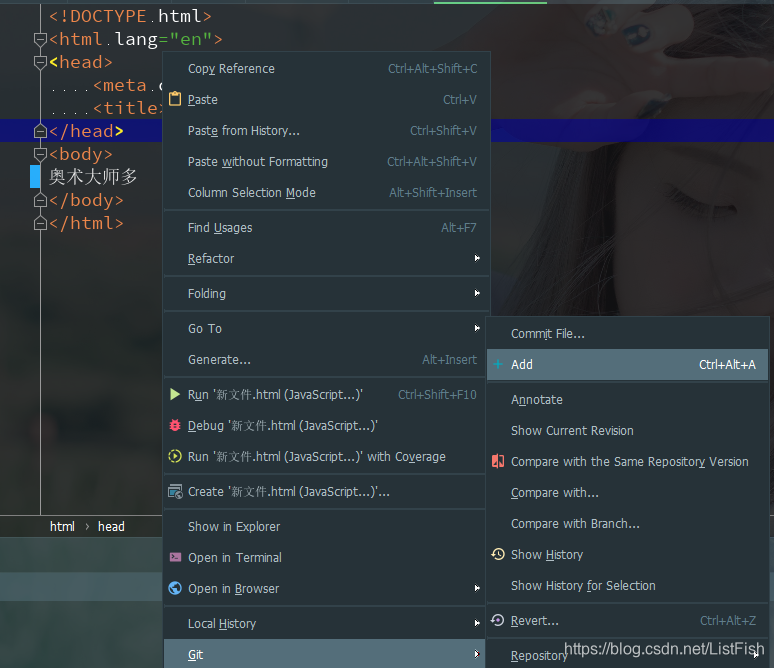Click the Run with Coverage icon
The image size is (774, 668).
point(175,456)
